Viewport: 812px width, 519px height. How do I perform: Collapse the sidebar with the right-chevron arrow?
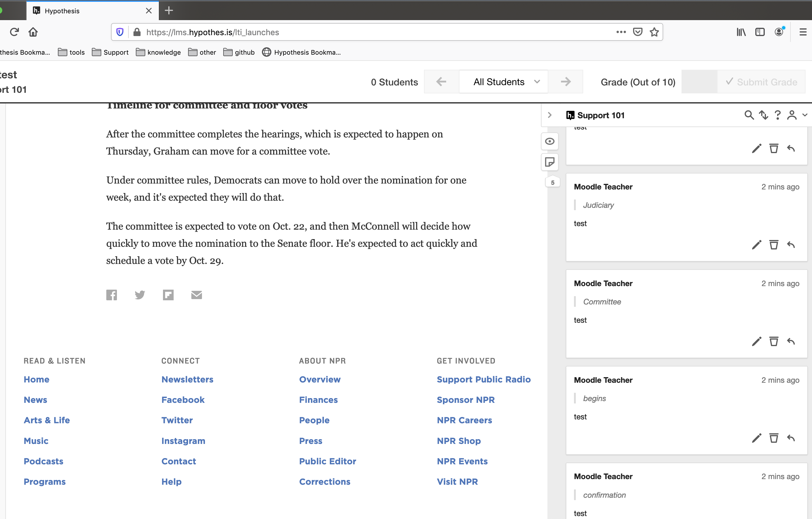pyautogui.click(x=550, y=115)
